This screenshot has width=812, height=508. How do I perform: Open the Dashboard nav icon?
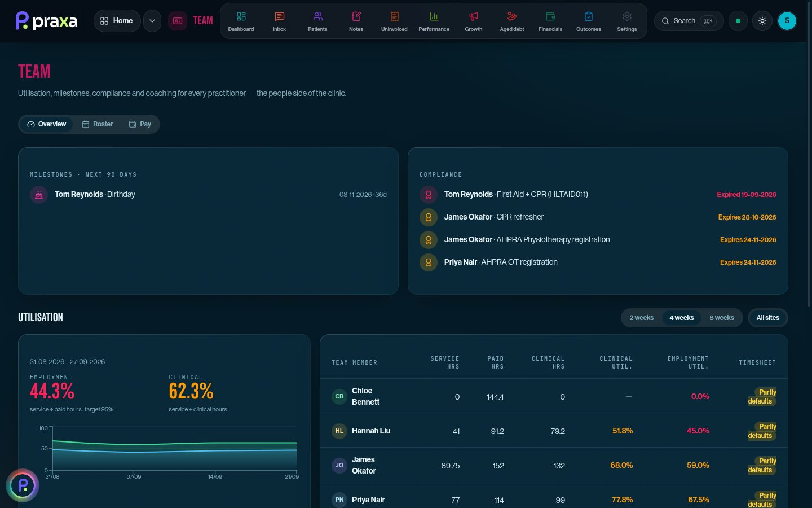(241, 21)
